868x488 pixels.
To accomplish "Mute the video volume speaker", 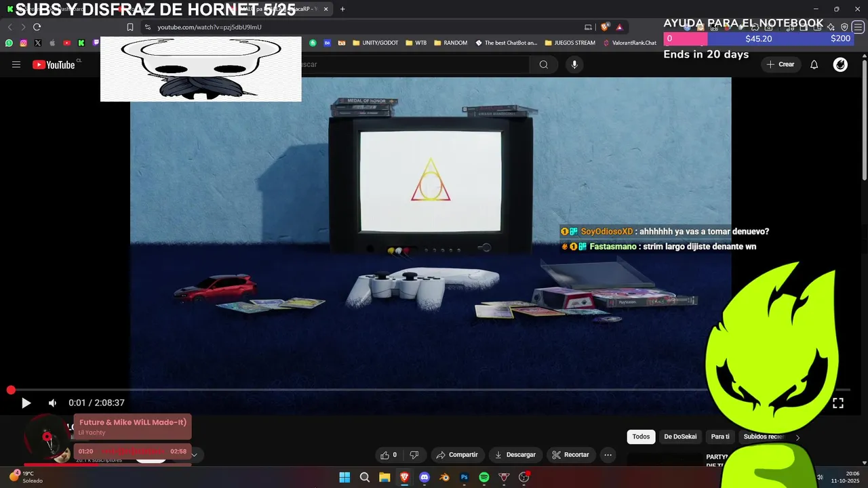I will click(52, 403).
